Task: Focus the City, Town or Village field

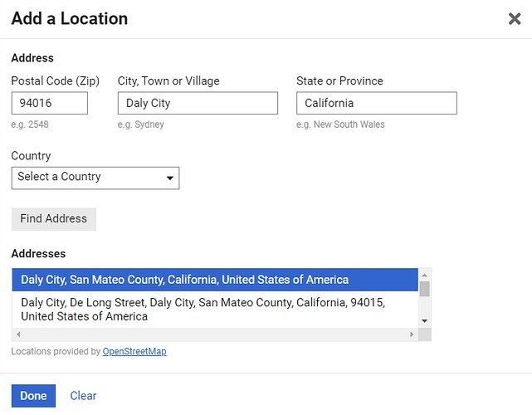Action: [198, 104]
